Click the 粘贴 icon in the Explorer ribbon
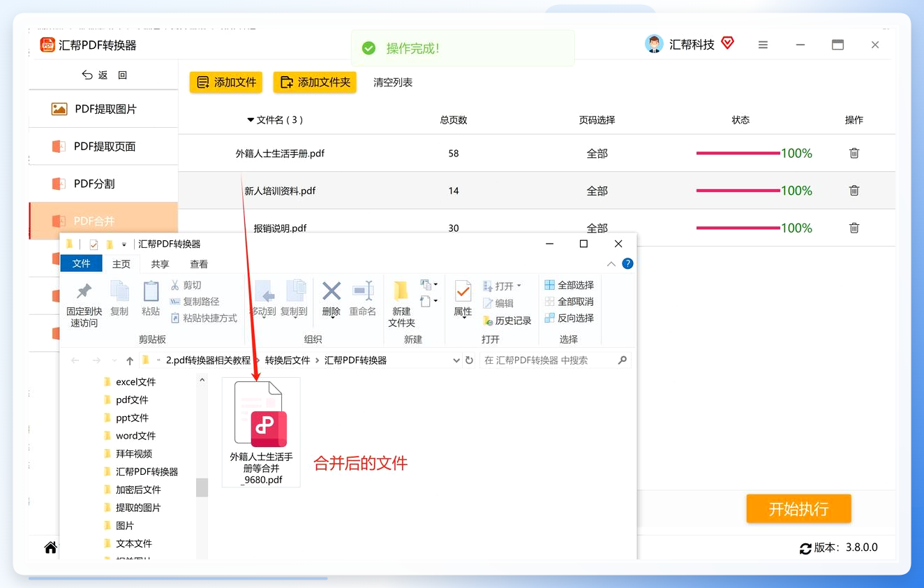 tap(151, 291)
